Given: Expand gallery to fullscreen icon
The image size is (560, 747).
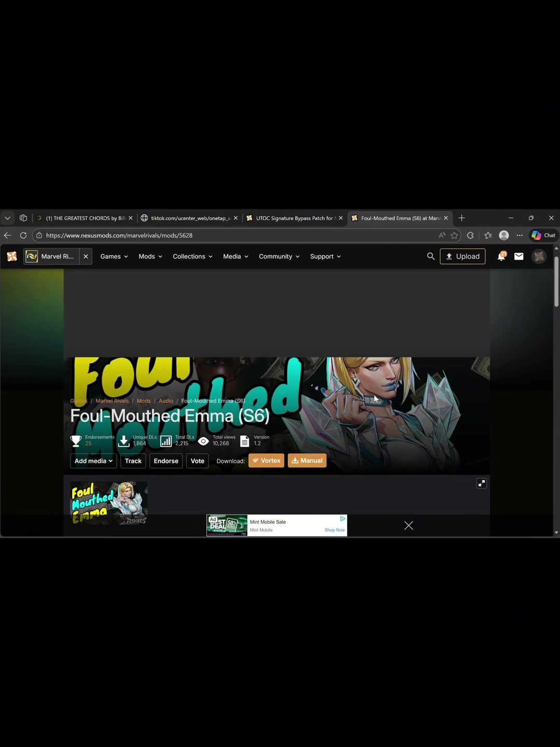Looking at the screenshot, I should coord(482,483).
